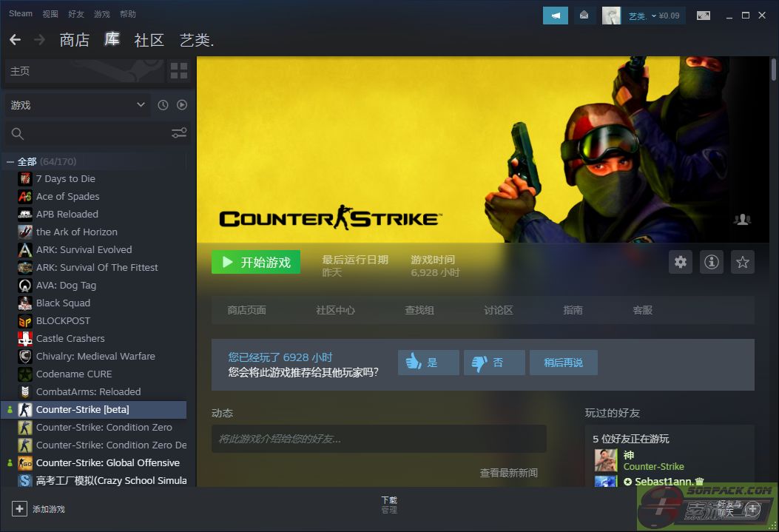Click 稍后再说 to decide later

coord(564,363)
